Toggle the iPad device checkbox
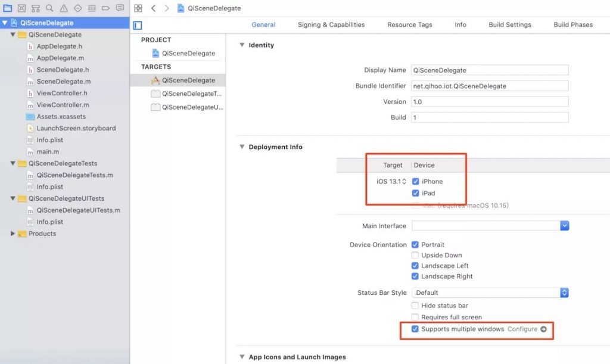This screenshot has height=364, width=610. point(415,193)
